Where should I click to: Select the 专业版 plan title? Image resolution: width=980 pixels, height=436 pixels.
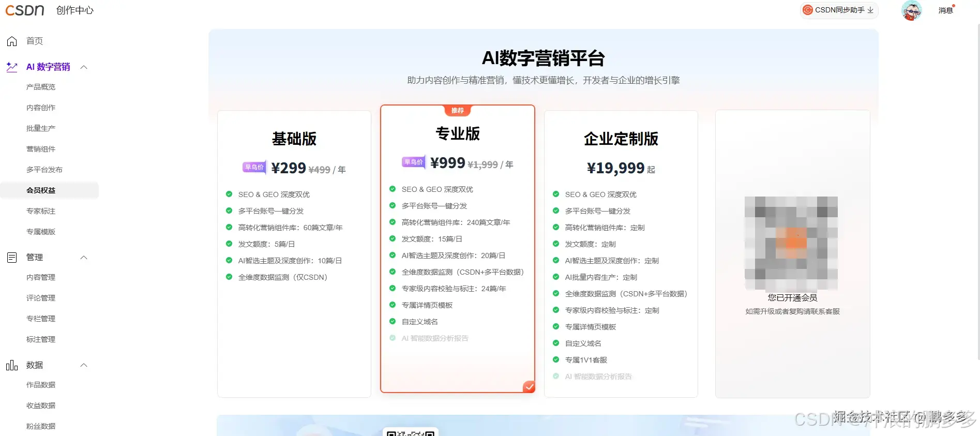(458, 133)
